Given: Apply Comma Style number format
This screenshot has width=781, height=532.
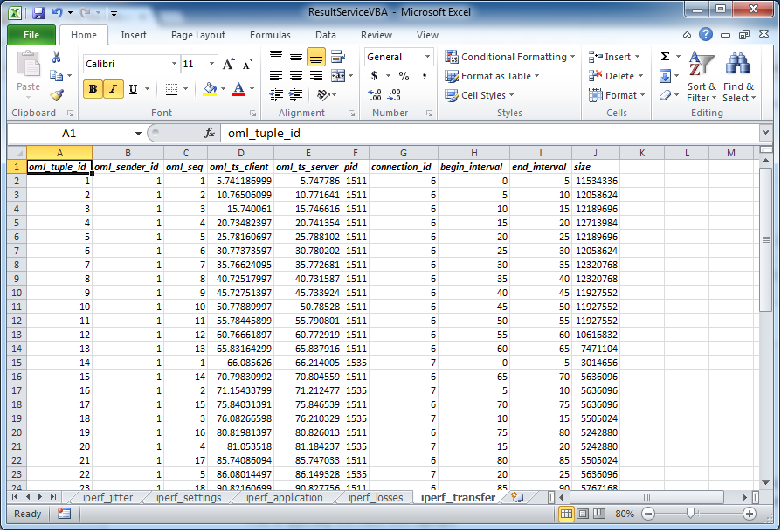Looking at the screenshot, I should coord(424,76).
